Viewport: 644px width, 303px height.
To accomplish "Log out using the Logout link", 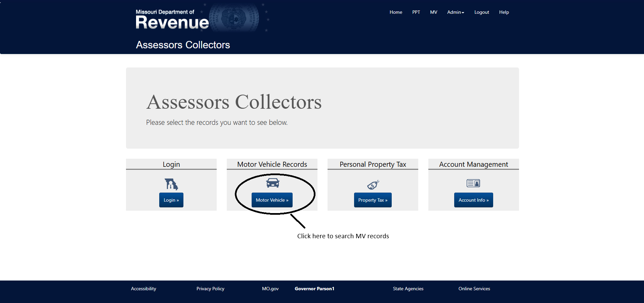I will tap(481, 12).
